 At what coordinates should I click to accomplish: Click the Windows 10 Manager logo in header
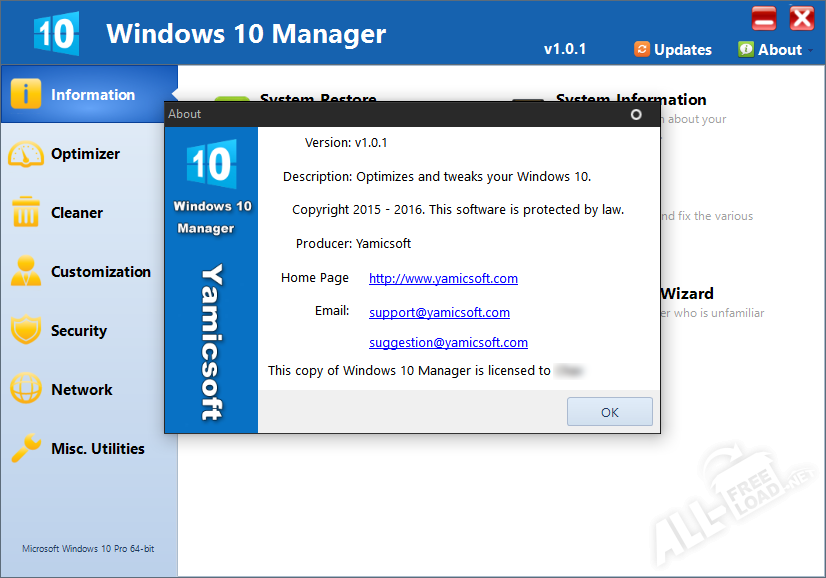(x=55, y=33)
